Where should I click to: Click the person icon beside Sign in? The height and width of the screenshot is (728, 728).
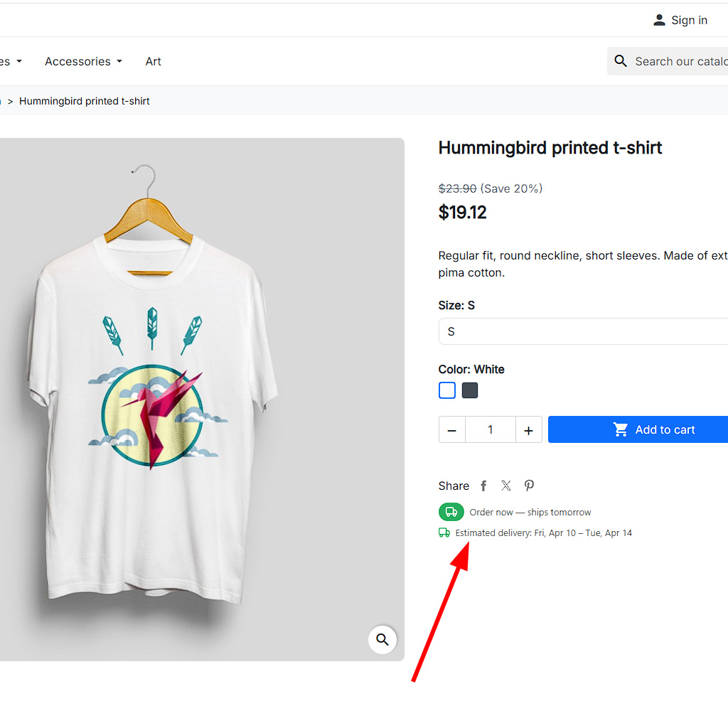[659, 20]
